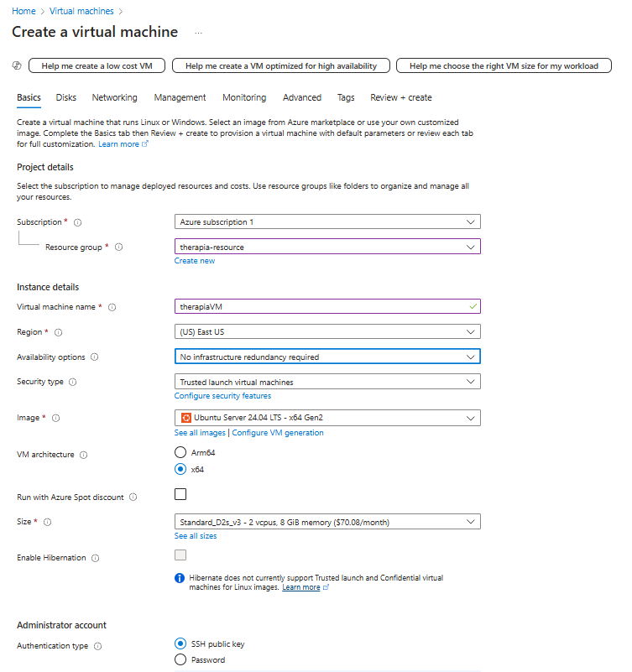Click into the Virtual machine name field
Image resolution: width=632 pixels, height=672 pixels.
click(327, 306)
